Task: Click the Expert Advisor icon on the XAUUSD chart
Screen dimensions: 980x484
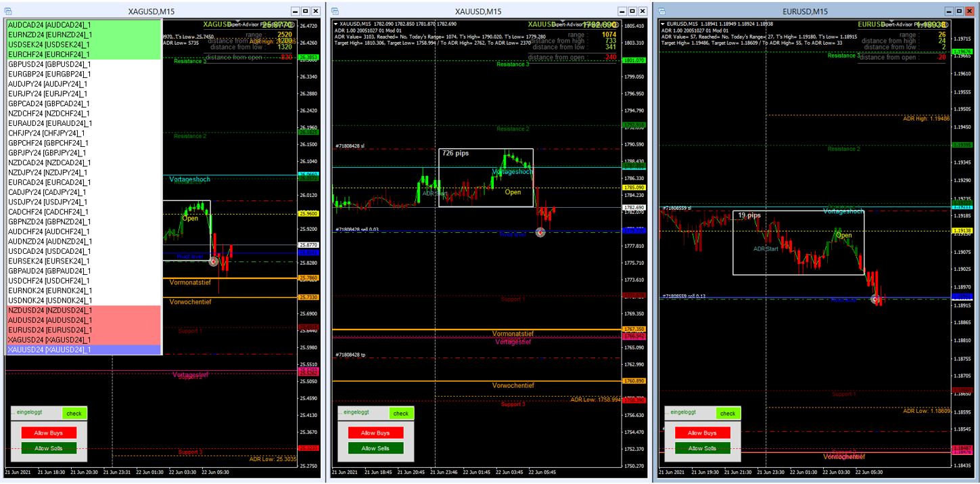Action: (x=617, y=24)
